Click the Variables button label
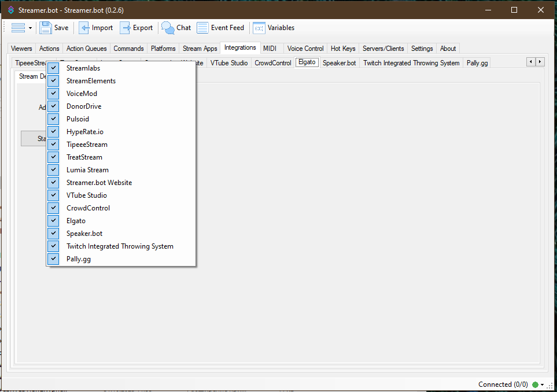 coord(281,28)
